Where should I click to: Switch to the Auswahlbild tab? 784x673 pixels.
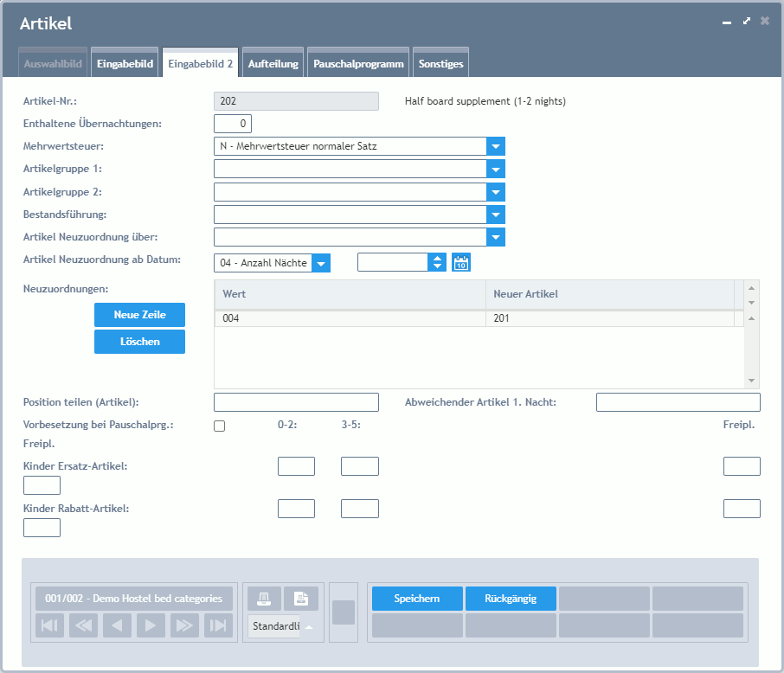pyautogui.click(x=53, y=63)
